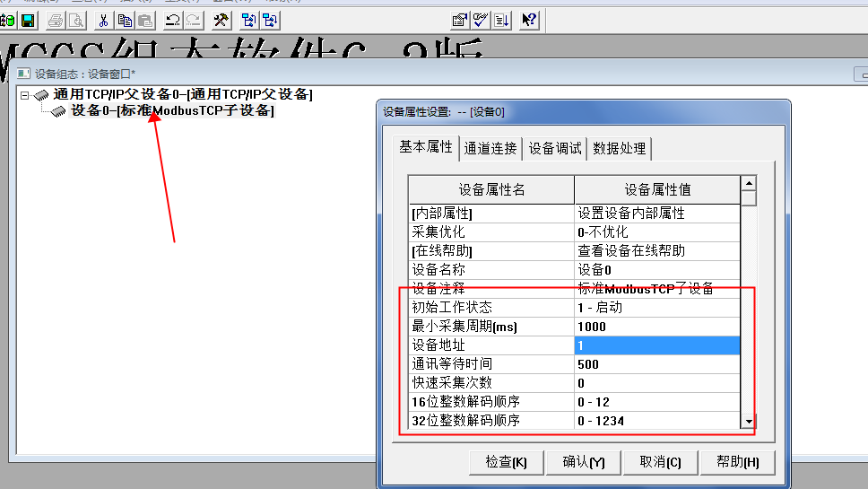Click the Undo toolbar icon
868x489 pixels.
173,20
